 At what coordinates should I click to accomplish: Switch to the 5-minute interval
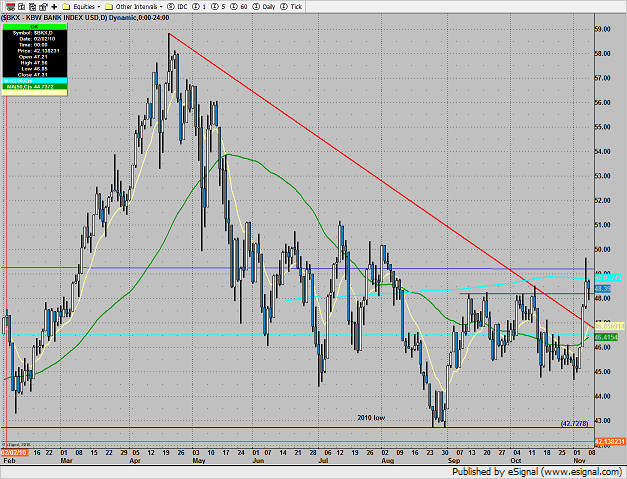click(218, 7)
